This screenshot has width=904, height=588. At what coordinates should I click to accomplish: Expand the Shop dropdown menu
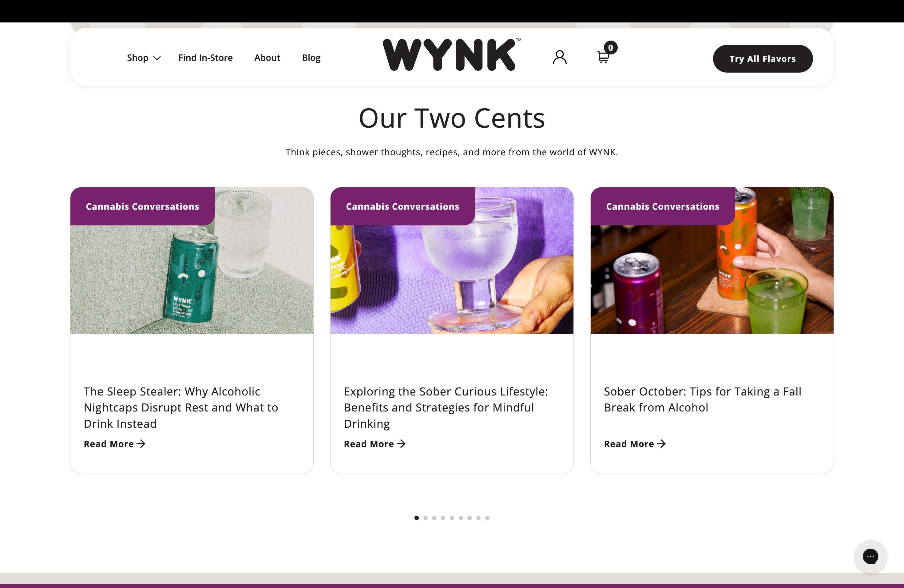tap(144, 58)
